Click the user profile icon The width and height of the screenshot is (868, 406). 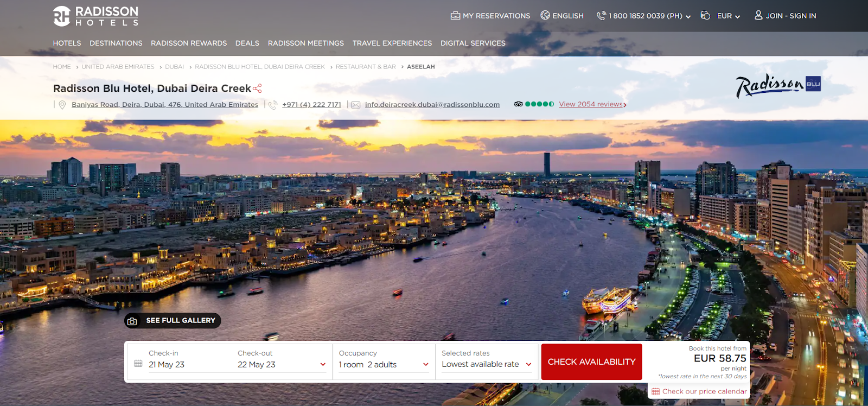point(758,15)
